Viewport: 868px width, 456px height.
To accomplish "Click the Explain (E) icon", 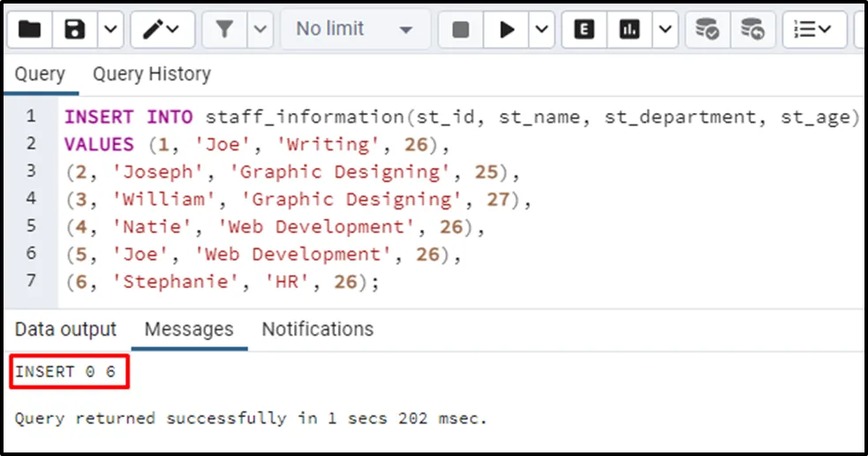I will tap(583, 29).
